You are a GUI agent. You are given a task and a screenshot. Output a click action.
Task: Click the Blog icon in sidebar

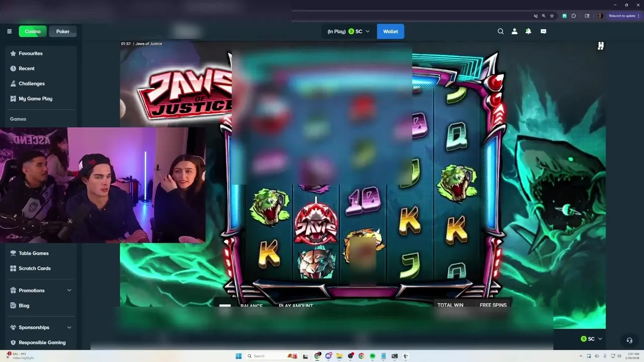click(x=14, y=306)
